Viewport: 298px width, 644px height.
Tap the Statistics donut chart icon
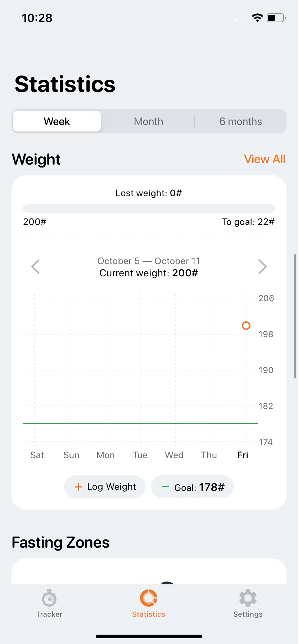coord(149,598)
